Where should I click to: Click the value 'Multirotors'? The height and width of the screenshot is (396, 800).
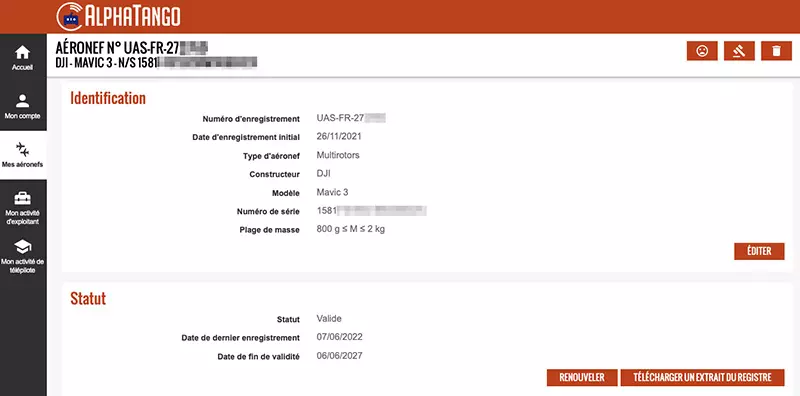[338, 155]
